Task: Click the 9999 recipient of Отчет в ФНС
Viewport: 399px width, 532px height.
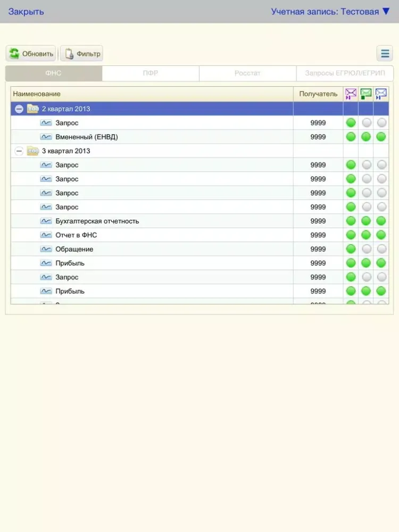Action: point(318,235)
